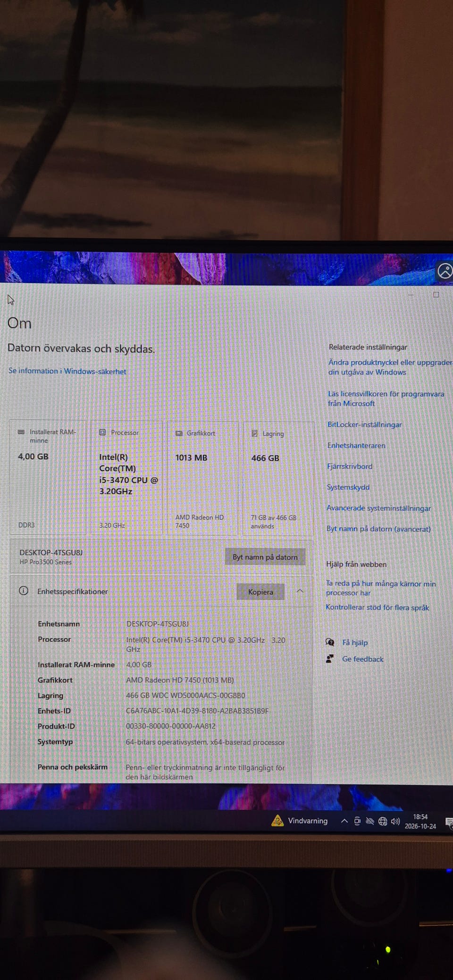Select the WDC WD5000AACS storage value
This screenshot has height=980, width=453.
tap(185, 695)
